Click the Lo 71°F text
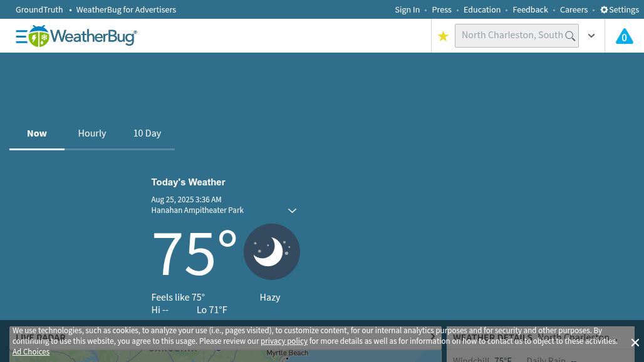This screenshot has height=362, width=644. pos(212,310)
